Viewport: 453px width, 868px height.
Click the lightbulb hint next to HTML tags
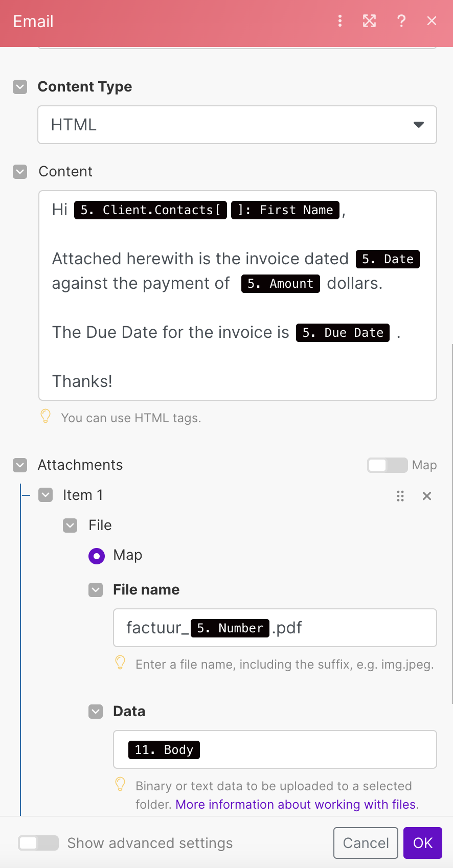(46, 417)
